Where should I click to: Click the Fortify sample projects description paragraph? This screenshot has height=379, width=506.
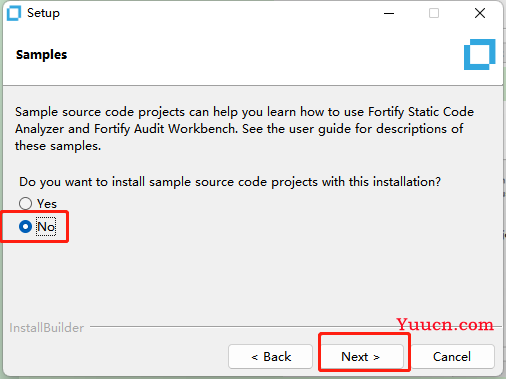click(244, 129)
